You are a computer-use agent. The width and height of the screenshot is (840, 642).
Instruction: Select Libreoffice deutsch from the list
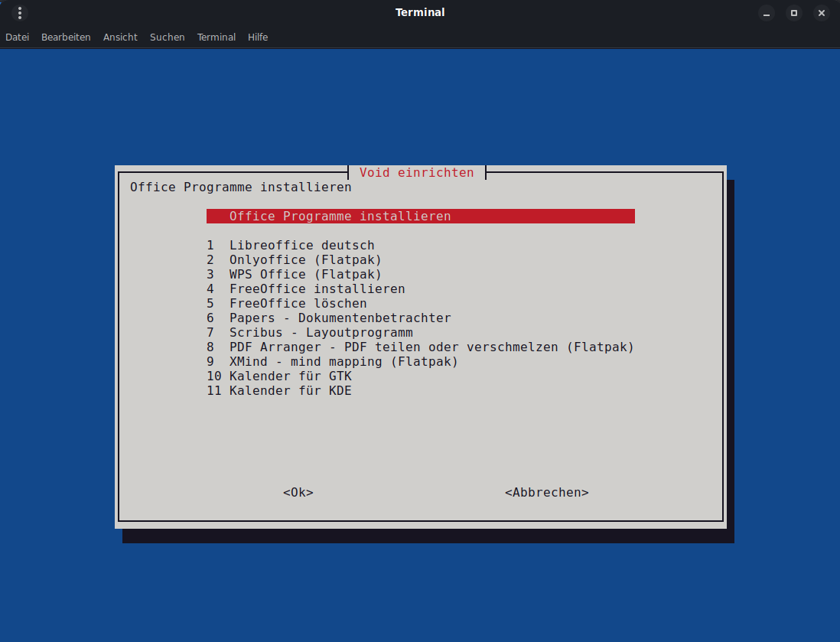point(301,246)
